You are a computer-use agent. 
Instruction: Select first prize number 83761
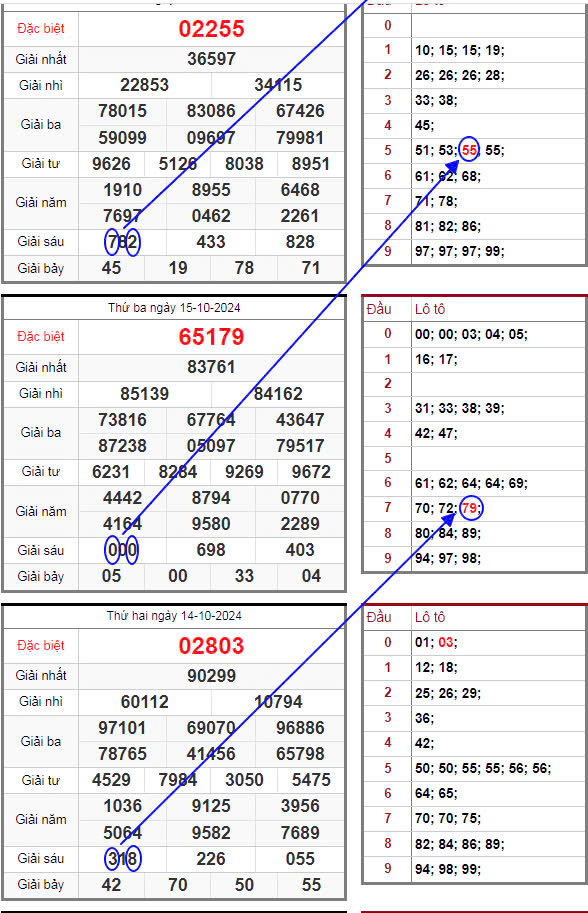[x=211, y=367]
